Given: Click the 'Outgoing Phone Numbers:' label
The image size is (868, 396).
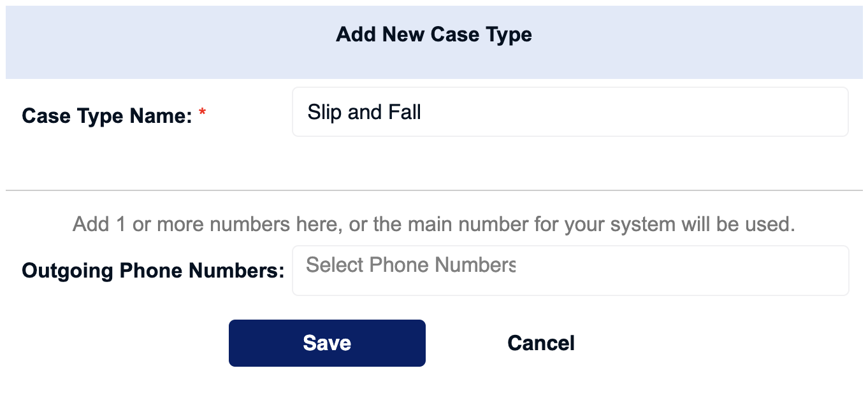Looking at the screenshot, I should (x=153, y=271).
